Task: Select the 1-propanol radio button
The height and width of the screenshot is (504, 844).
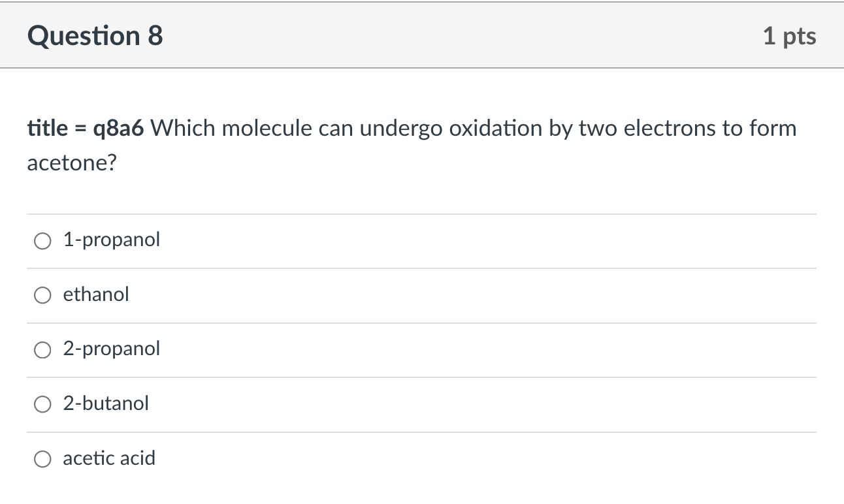Action: 42,241
